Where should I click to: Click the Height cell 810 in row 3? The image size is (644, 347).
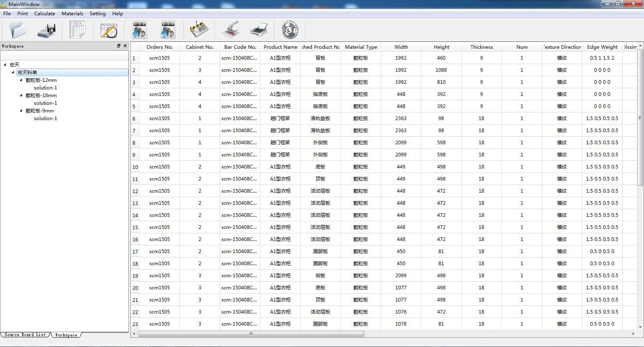pyautogui.click(x=441, y=82)
